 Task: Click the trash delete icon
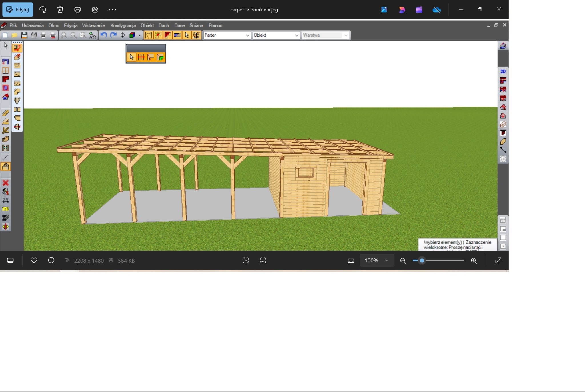60,10
